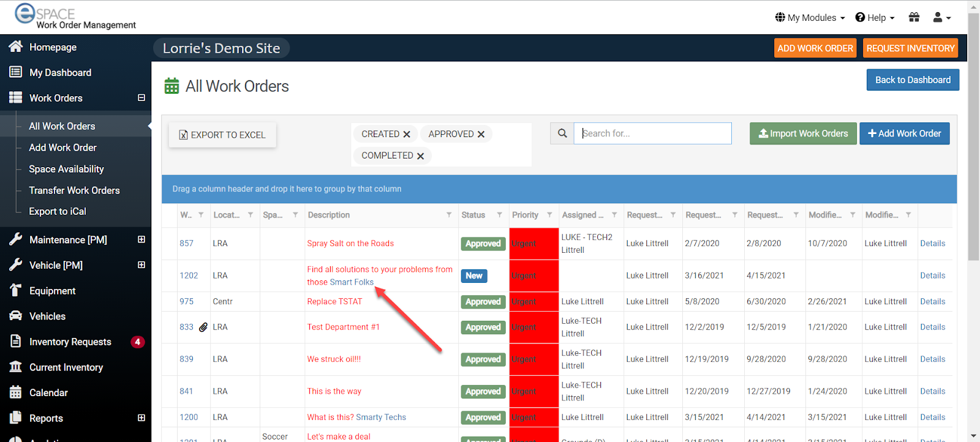Image resolution: width=980 pixels, height=442 pixels.
Task: Open the user profile icon menu
Action: 941,17
